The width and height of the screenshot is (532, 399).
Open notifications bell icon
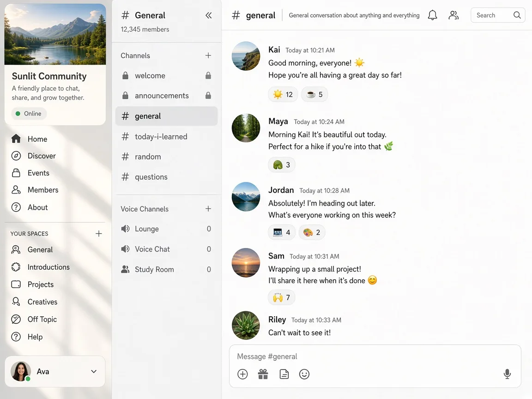432,15
